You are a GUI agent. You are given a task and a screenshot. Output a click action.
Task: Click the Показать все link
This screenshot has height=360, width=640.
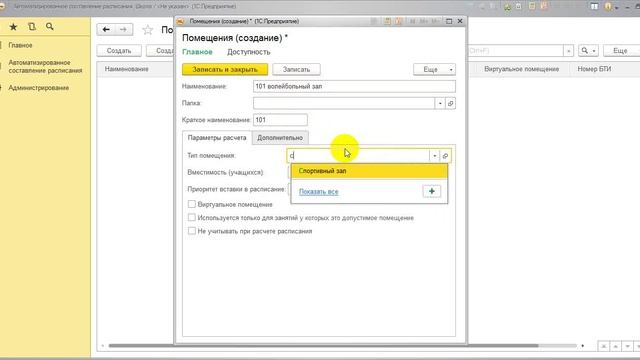[x=318, y=192]
